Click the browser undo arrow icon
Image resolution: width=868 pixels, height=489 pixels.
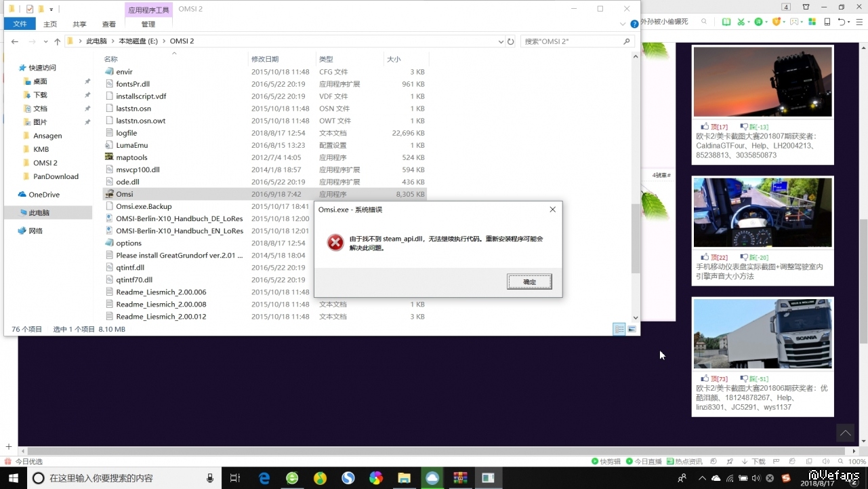[x=842, y=22]
